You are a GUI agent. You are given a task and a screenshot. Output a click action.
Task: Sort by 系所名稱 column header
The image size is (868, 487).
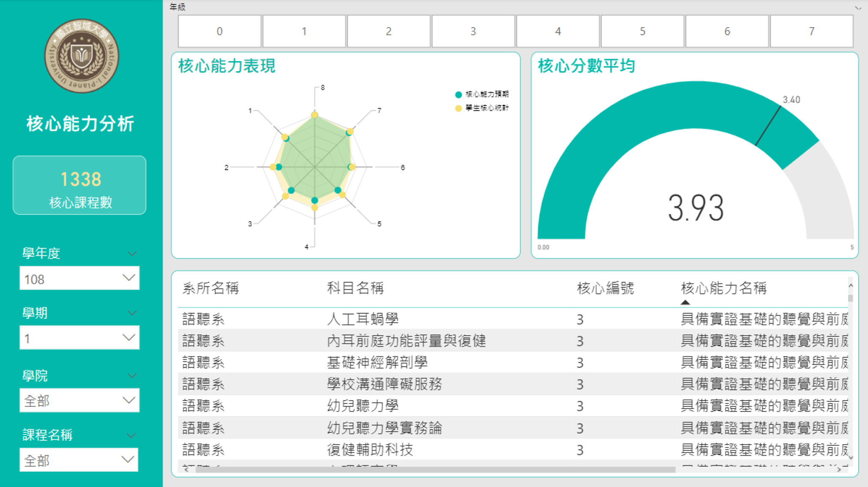point(210,288)
